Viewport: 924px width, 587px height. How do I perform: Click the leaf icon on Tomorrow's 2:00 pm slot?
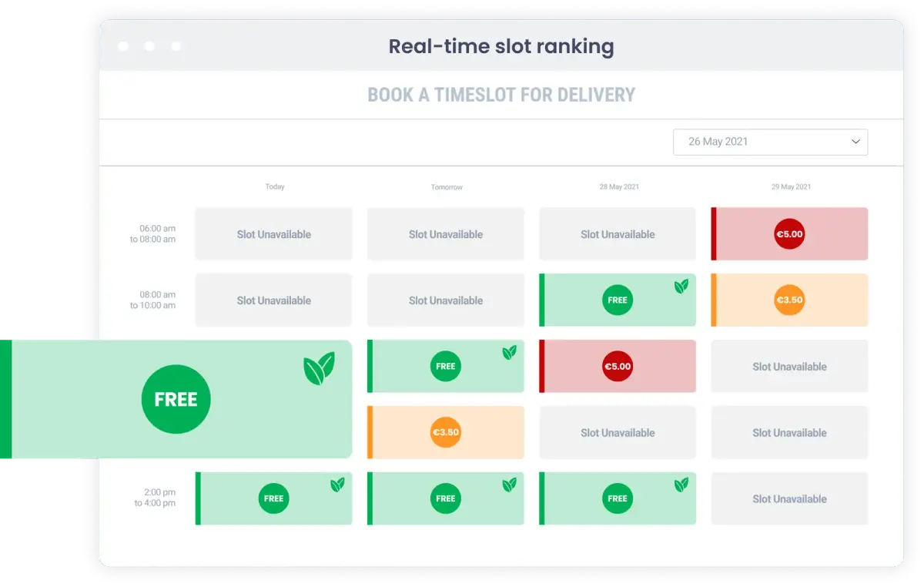509,485
